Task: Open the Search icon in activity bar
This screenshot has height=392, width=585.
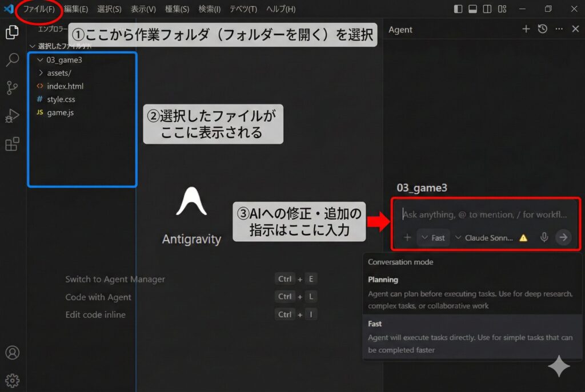Action: pos(12,60)
